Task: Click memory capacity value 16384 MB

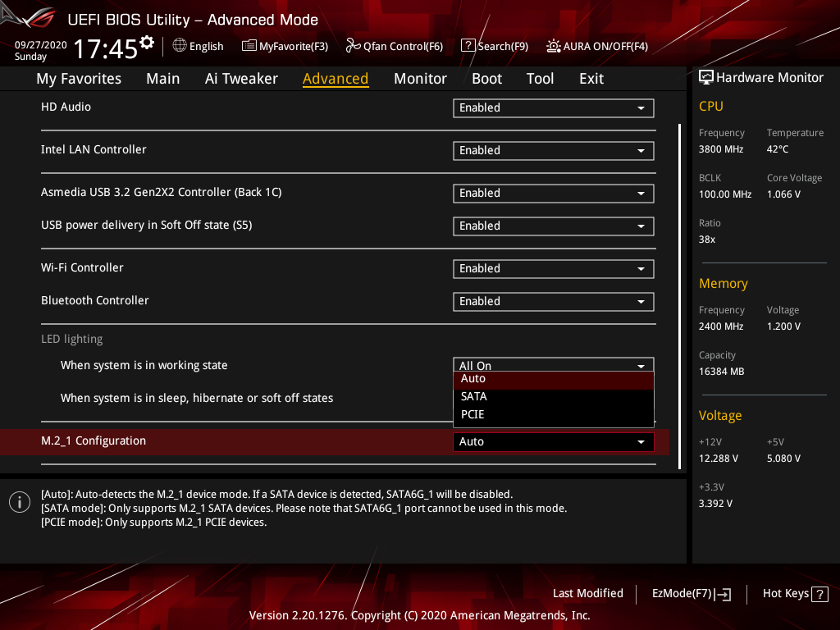Action: point(722,372)
